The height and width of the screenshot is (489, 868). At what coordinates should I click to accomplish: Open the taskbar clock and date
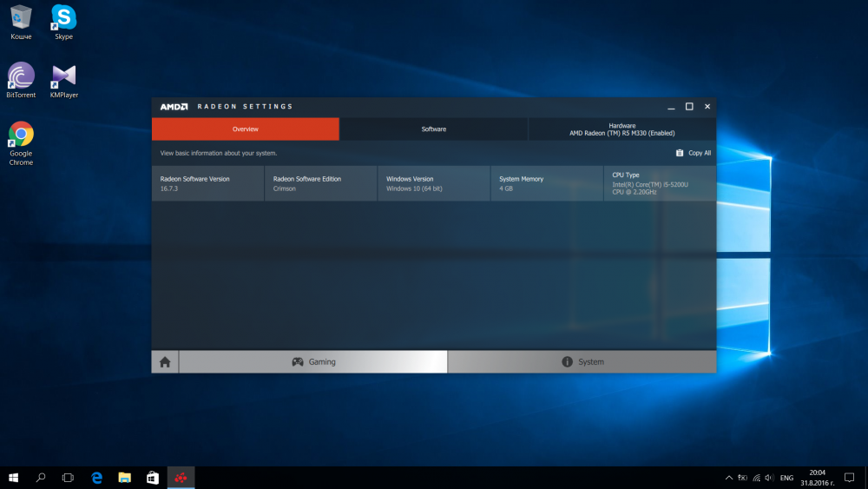(817, 478)
